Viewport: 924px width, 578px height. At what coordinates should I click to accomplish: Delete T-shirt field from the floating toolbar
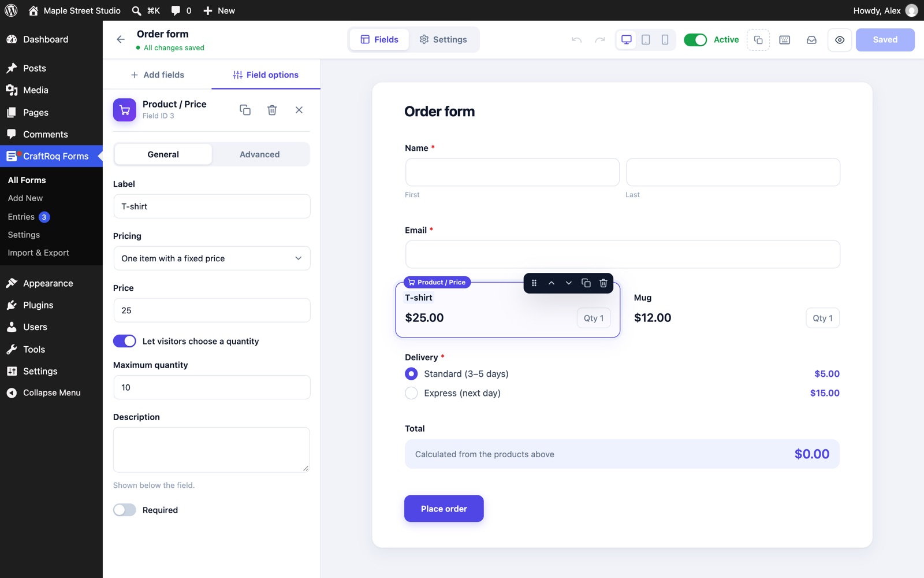603,283
